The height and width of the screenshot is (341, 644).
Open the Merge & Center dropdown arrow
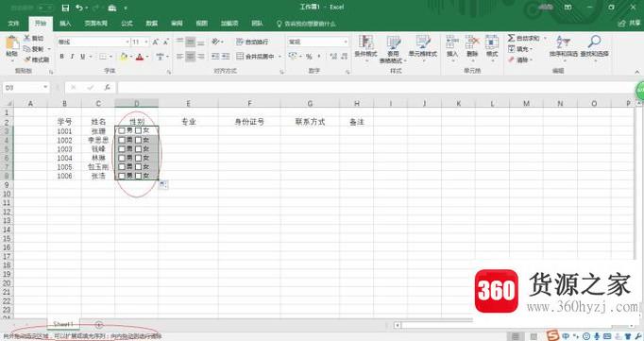280,57
